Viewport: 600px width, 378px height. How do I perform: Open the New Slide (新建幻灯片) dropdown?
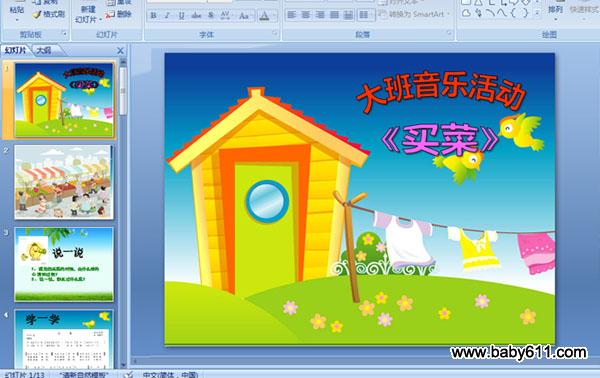pyautogui.click(x=88, y=15)
